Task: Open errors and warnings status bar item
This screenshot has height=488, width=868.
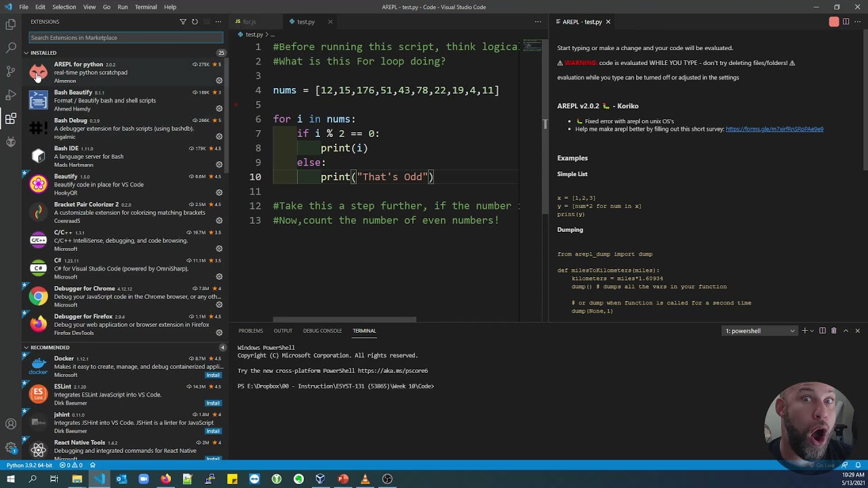Action: click(x=71, y=466)
